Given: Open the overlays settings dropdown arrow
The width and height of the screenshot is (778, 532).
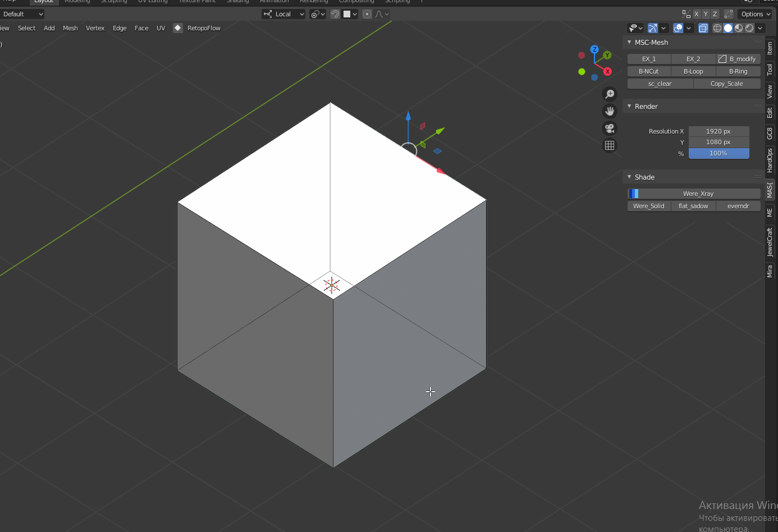Looking at the screenshot, I should tap(689, 28).
